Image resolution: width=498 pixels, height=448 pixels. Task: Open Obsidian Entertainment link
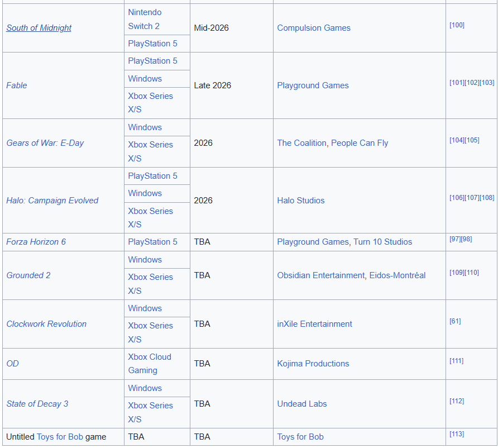point(321,275)
